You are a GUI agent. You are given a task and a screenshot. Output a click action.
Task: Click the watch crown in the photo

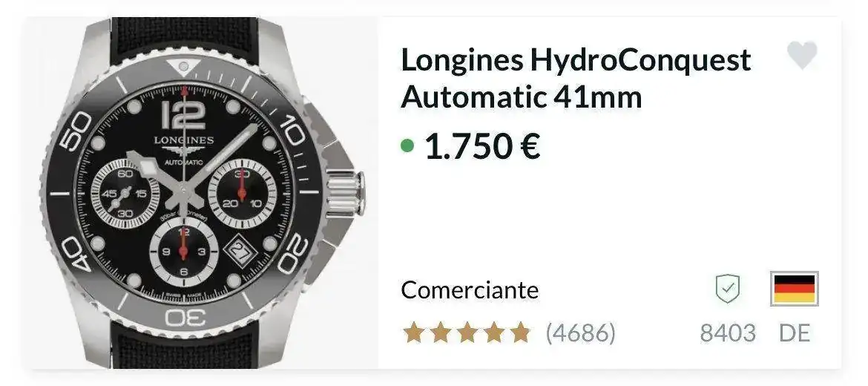[x=345, y=193]
